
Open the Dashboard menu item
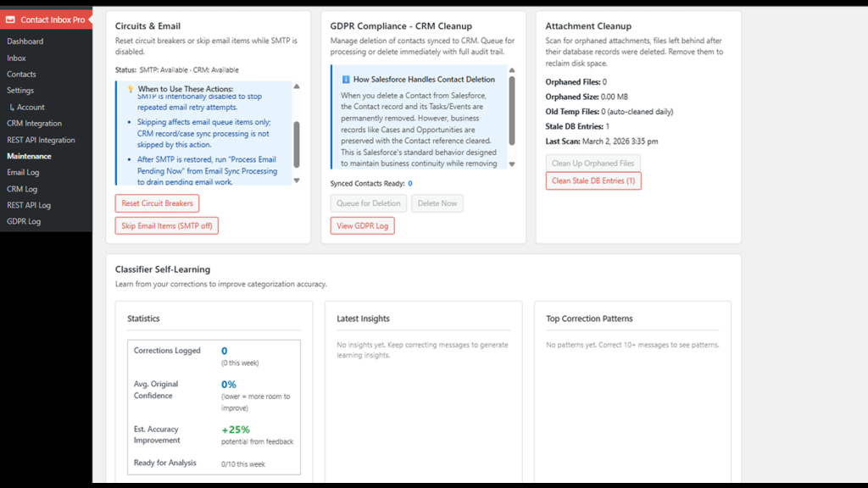pyautogui.click(x=25, y=42)
